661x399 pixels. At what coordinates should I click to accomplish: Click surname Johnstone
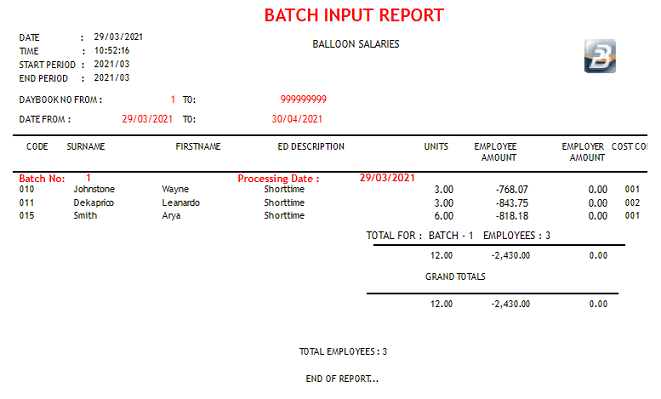pyautogui.click(x=94, y=189)
